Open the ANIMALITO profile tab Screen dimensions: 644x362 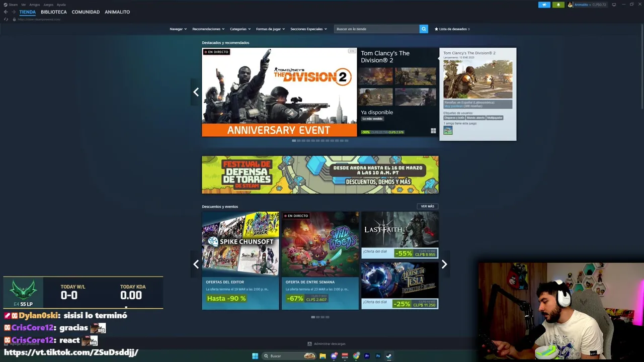click(x=117, y=12)
